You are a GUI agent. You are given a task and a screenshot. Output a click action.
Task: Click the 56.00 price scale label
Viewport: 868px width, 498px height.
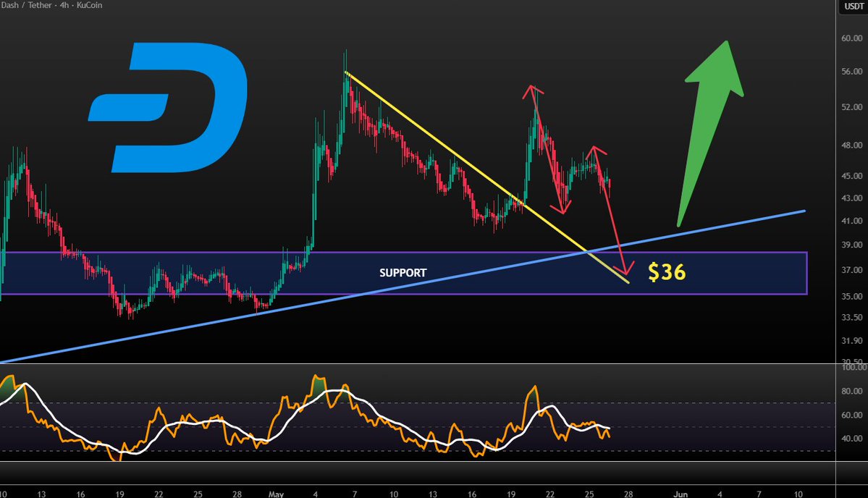click(x=852, y=72)
